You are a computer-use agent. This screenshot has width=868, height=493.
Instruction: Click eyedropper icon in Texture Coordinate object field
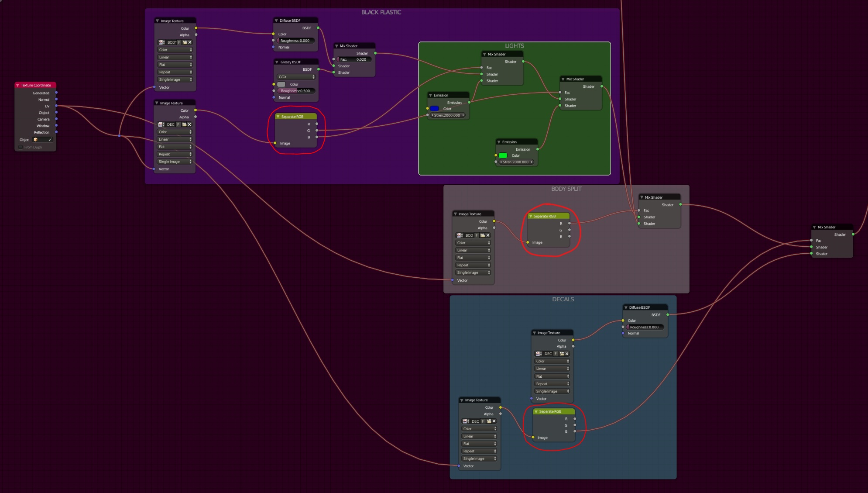point(50,140)
